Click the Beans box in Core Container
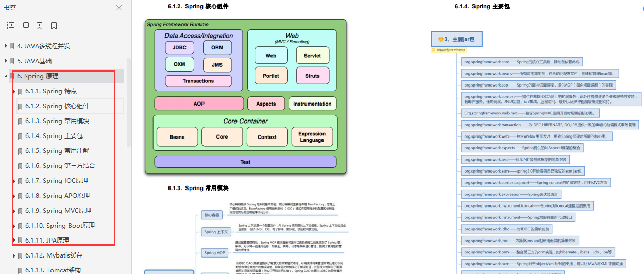Viewport: 644px width, 274px height. (177, 137)
